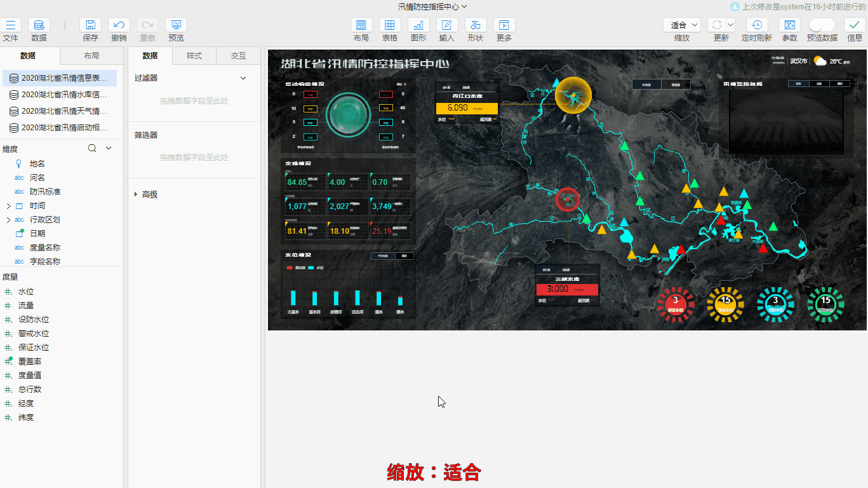
Task: Click the Timed Refresh (定时刷新) icon
Action: pos(756,25)
